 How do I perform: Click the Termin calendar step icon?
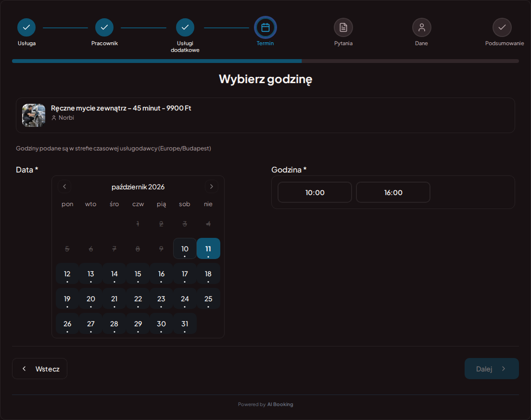pos(265,27)
